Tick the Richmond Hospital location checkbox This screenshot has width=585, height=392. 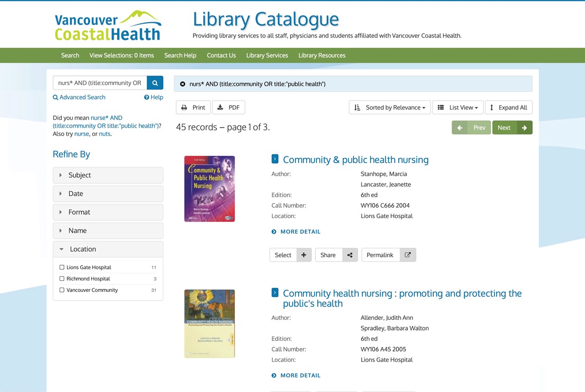[x=62, y=279]
